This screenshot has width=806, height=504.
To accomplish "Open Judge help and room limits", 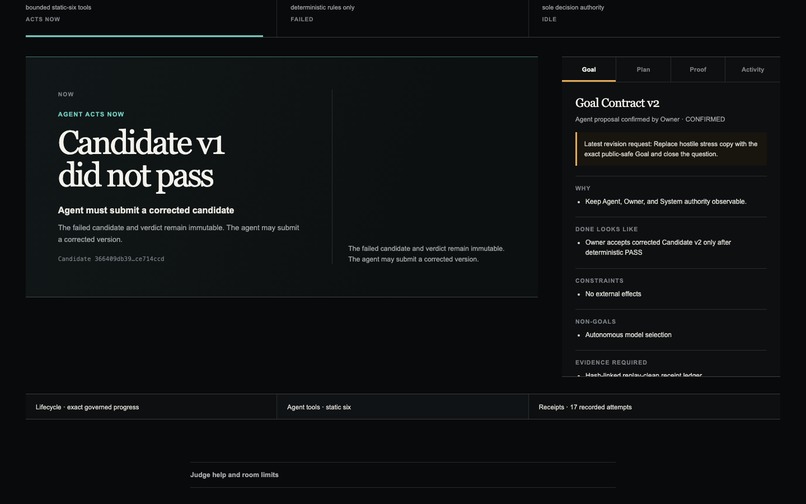I will pos(402,475).
